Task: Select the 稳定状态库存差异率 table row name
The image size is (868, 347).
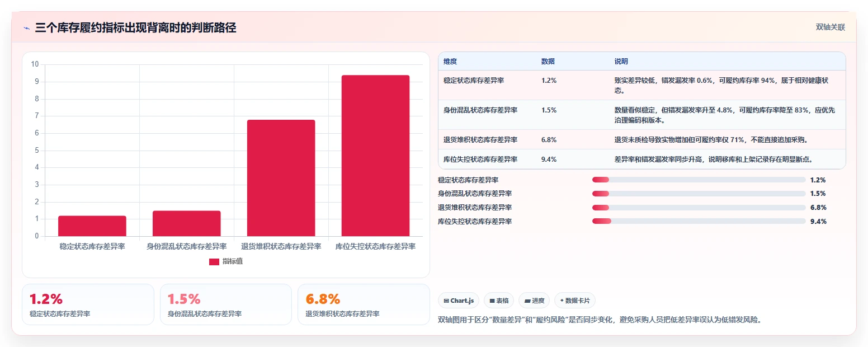Action: 474,81
